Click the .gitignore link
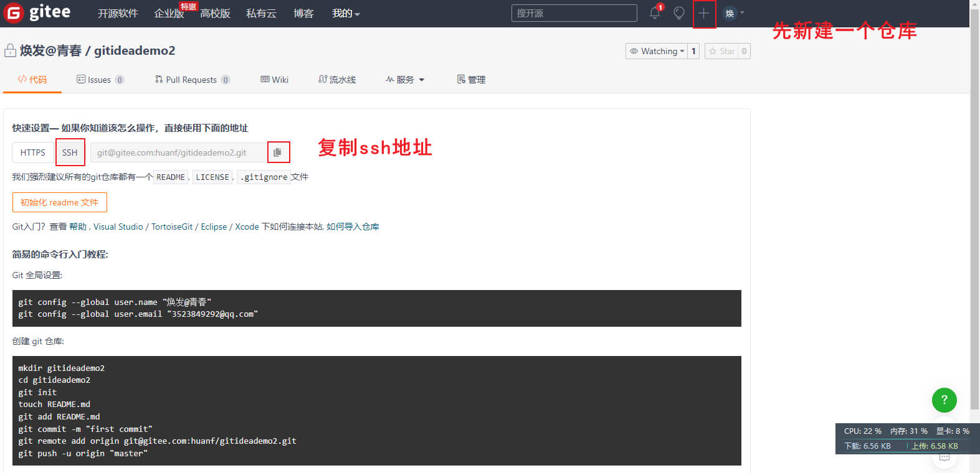Viewport: 980px width, 473px height. (x=264, y=177)
